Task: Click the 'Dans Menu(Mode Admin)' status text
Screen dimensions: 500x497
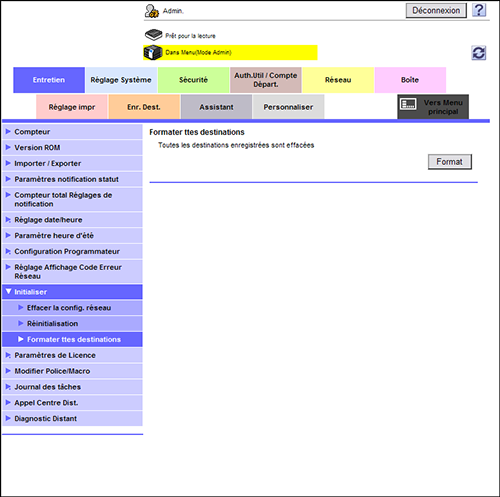Action: coord(198,52)
